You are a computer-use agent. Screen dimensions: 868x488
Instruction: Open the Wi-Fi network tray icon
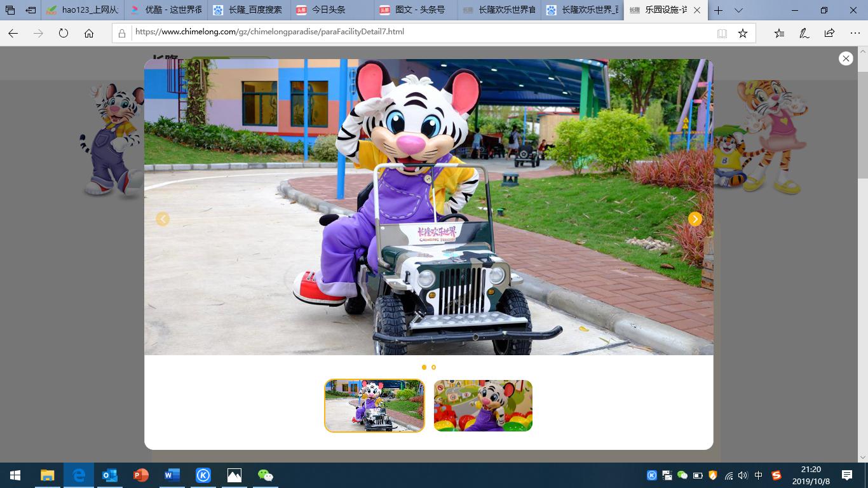click(729, 475)
